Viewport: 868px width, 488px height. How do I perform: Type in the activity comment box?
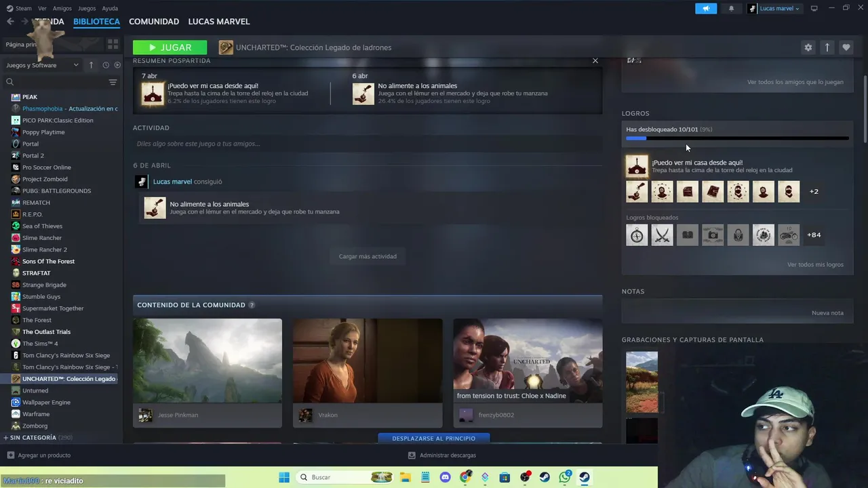[368, 144]
